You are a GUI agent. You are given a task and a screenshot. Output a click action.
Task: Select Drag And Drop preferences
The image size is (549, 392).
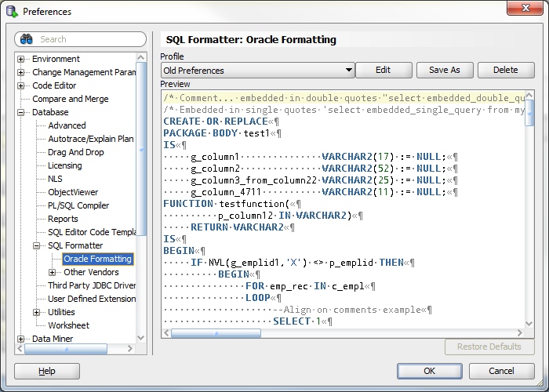tap(75, 152)
